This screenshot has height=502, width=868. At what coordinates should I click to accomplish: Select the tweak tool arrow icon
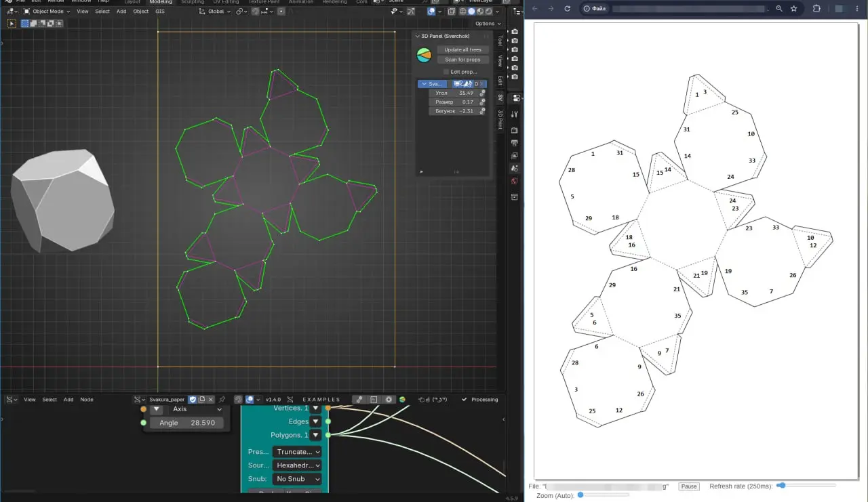pos(12,23)
